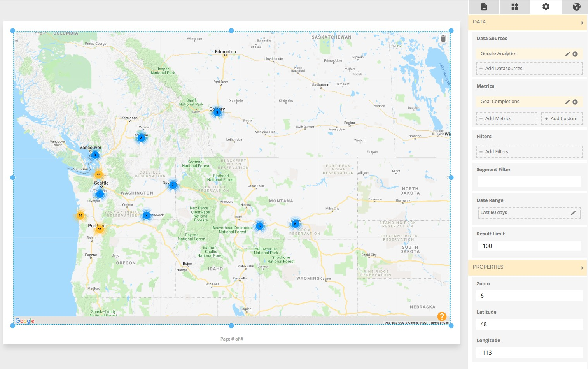Select the Portland cluster marker 11

coord(100,229)
